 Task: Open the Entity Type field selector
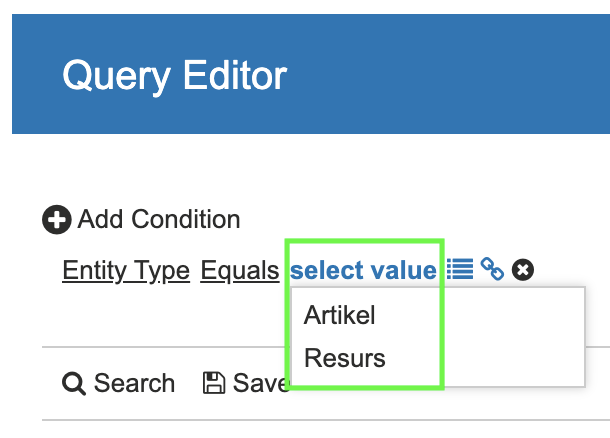[x=126, y=270]
